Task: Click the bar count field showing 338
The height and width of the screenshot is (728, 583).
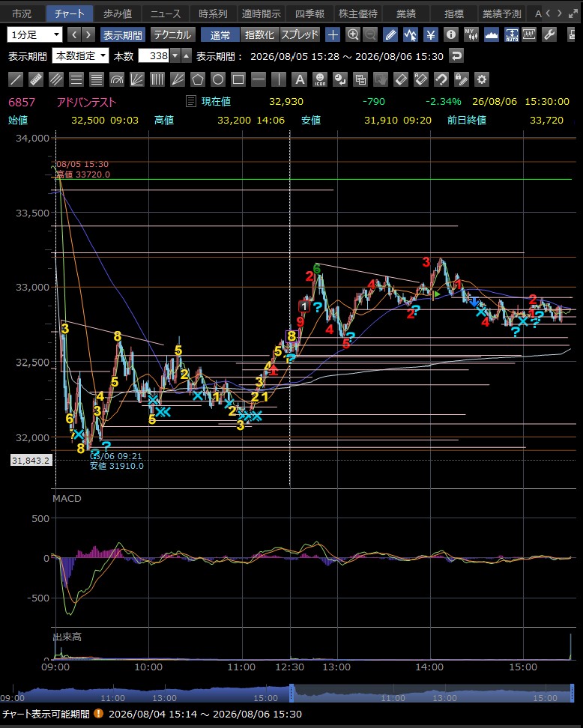Action: coord(154,56)
